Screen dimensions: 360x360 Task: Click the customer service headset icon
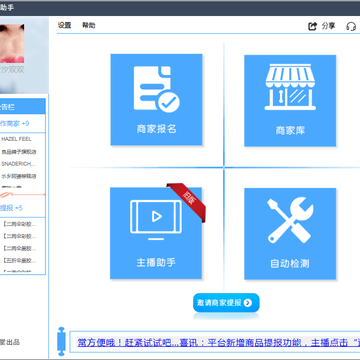pos(351,26)
